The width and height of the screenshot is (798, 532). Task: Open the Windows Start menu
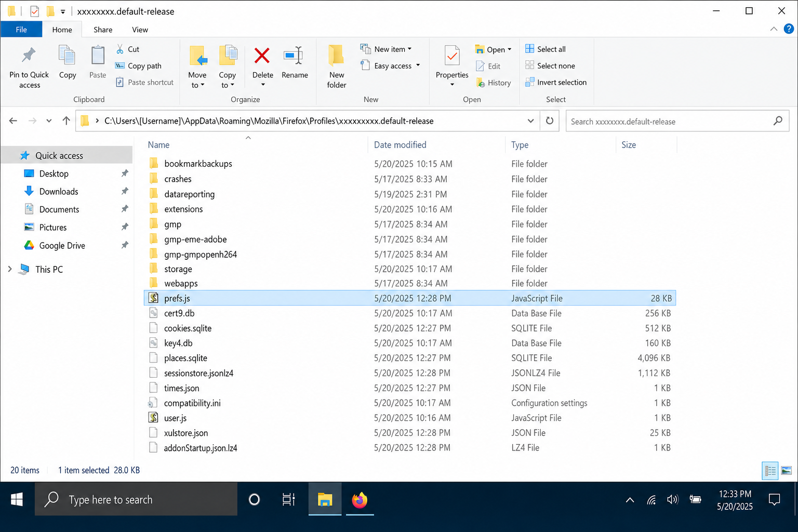[17, 500]
